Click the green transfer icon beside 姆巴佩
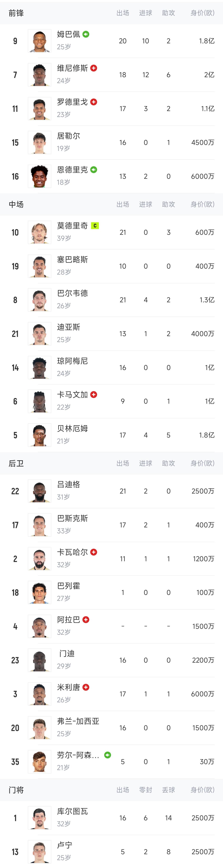This screenshot has height=868, width=223. (x=86, y=34)
